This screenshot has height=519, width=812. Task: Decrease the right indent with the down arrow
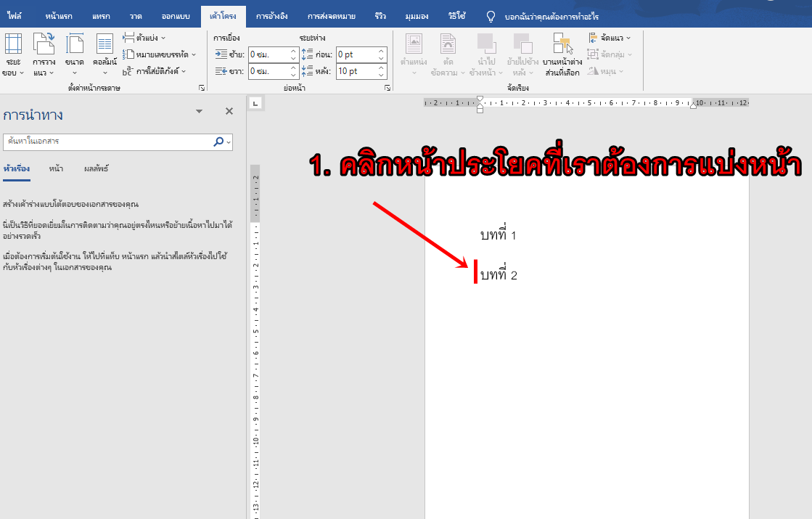(294, 75)
